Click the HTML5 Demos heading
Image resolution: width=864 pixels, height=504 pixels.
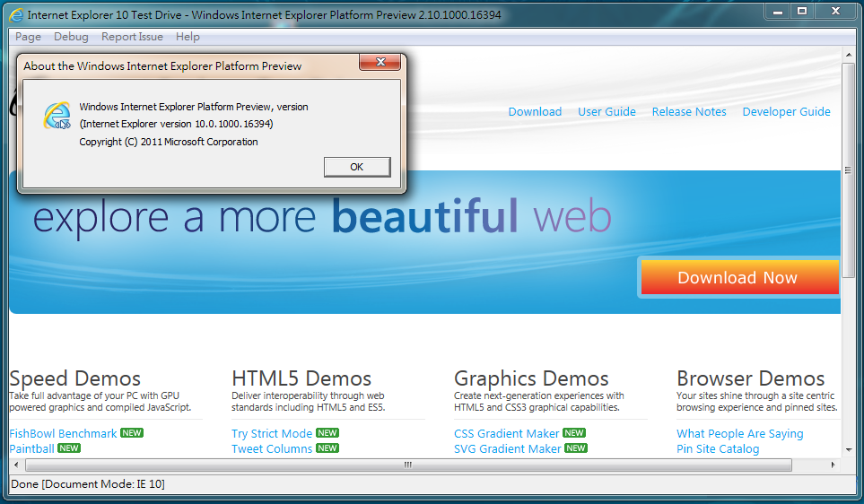coord(301,378)
